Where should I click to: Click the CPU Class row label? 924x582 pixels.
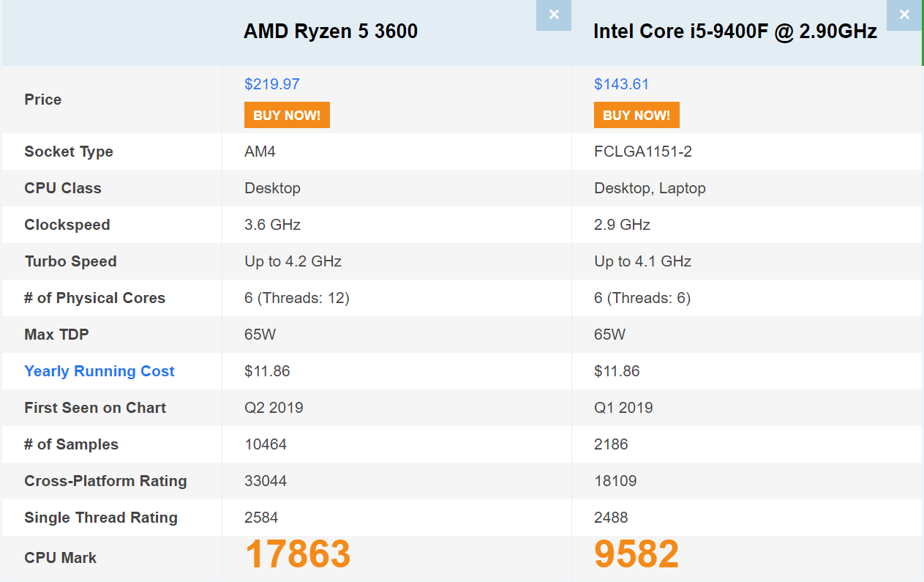coord(63,188)
